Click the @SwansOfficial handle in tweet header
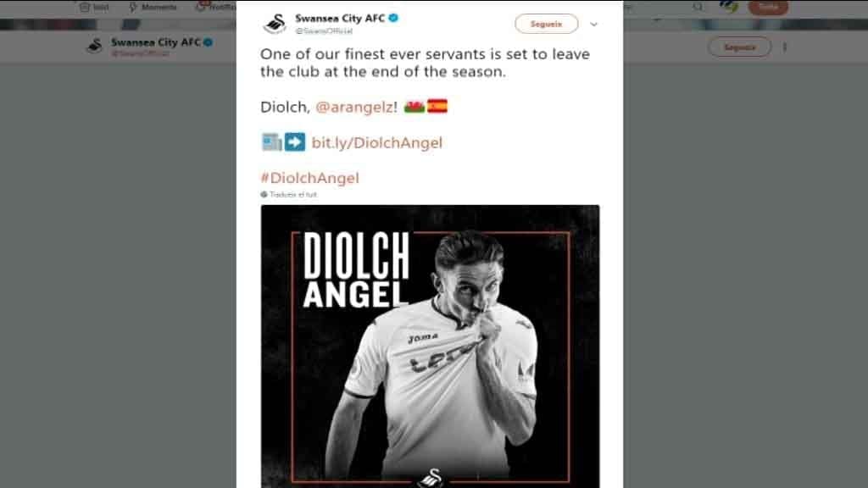868x488 pixels. [324, 31]
